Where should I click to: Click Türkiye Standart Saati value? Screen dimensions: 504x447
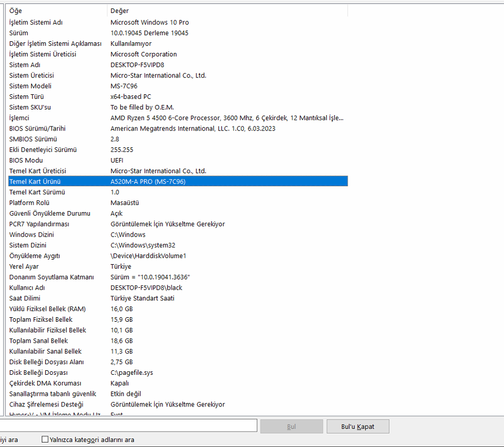click(x=142, y=298)
